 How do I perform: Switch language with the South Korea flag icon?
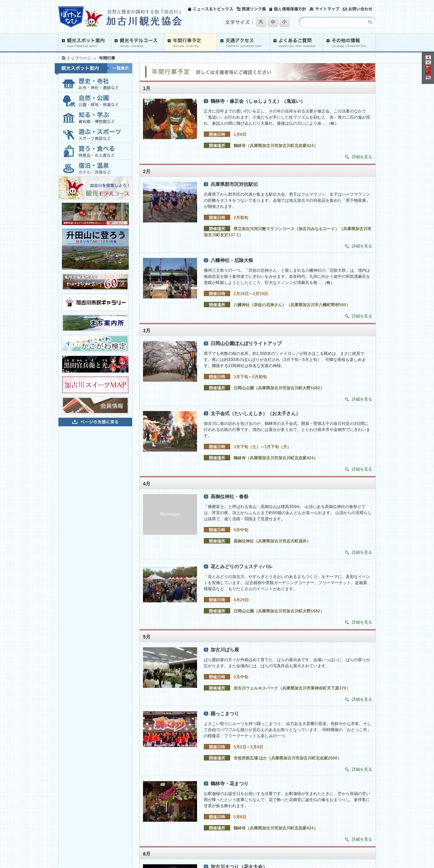pos(428,63)
